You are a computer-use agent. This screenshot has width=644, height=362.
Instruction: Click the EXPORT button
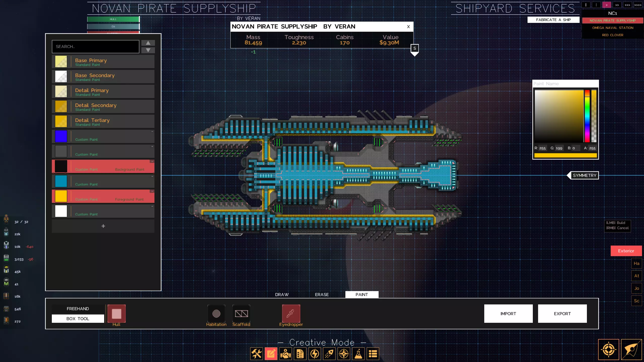point(562,314)
